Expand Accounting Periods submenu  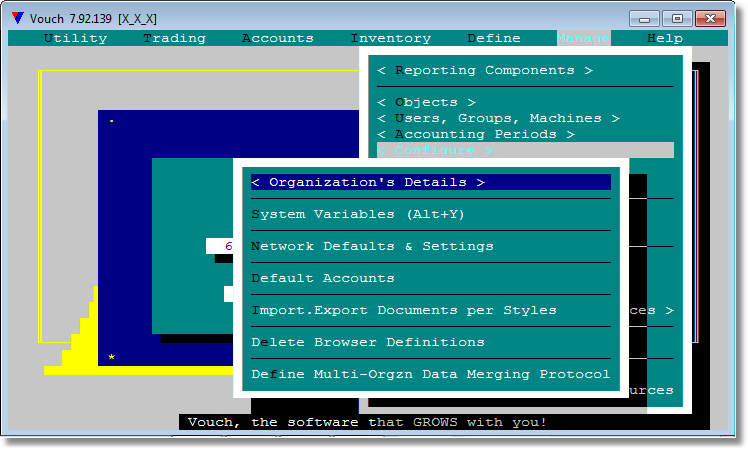(x=476, y=135)
